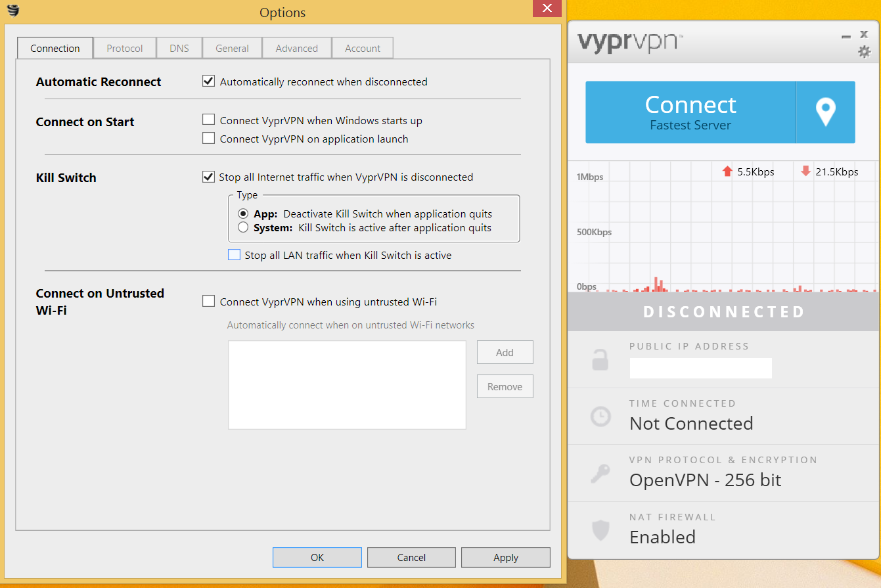881x588 pixels.
Task: Click the 'Not Connected' time text
Action: point(691,423)
